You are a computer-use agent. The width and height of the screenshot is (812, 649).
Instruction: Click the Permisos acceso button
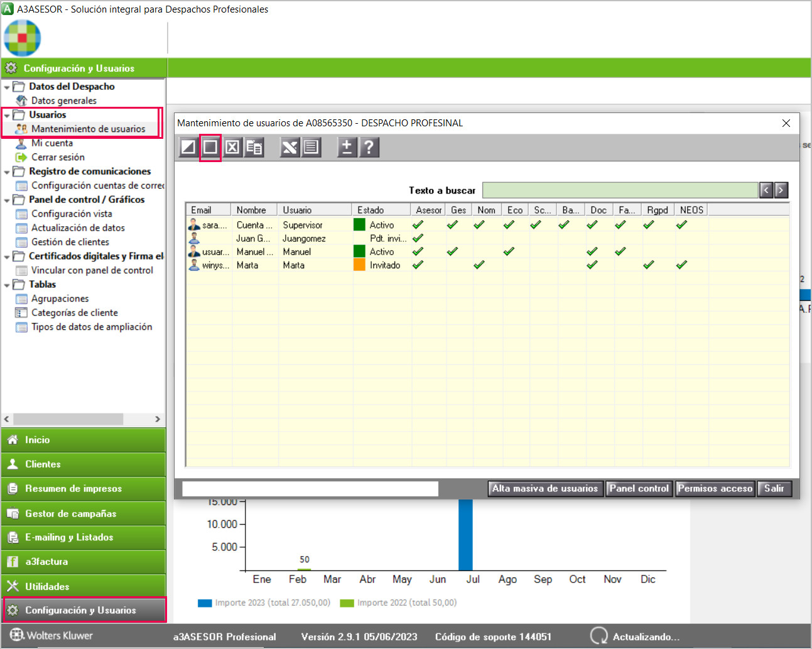[x=715, y=489]
